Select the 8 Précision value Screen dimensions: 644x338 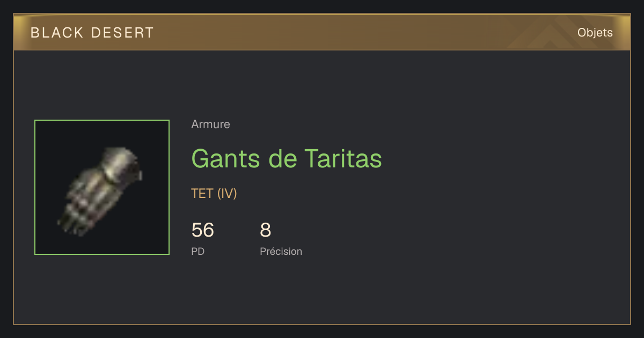[x=266, y=230]
